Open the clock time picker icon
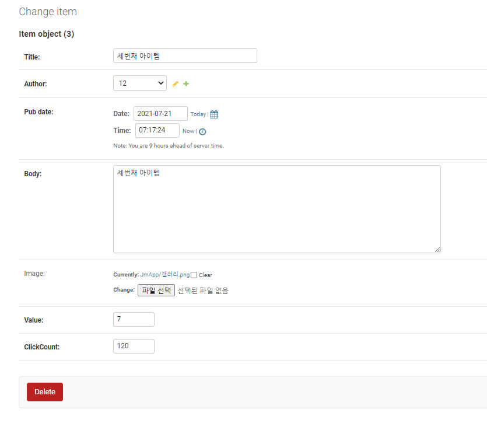Image resolution: width=487 pixels, height=448 pixels. (x=202, y=132)
